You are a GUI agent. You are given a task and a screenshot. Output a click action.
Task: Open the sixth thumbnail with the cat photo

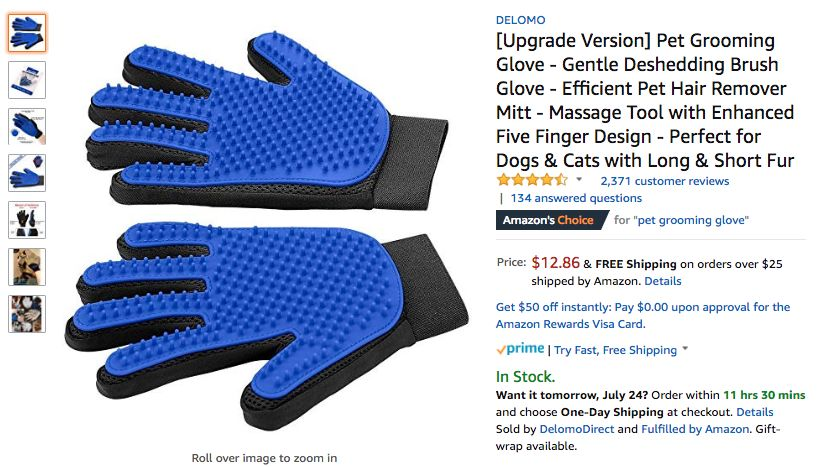[27, 267]
